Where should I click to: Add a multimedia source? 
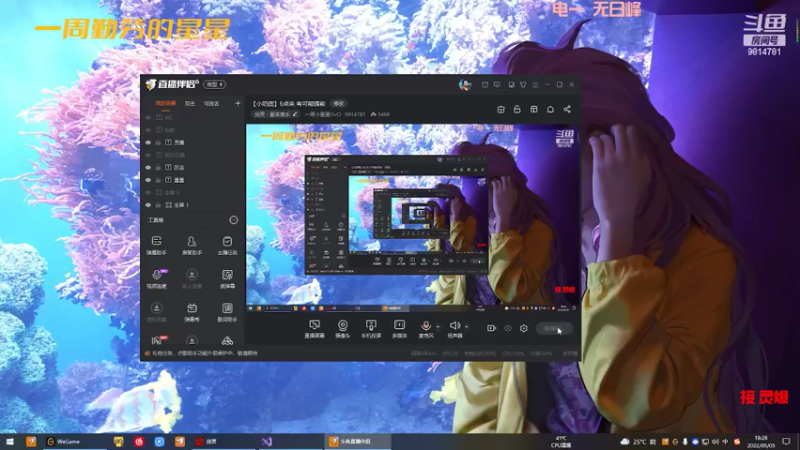[399, 329]
